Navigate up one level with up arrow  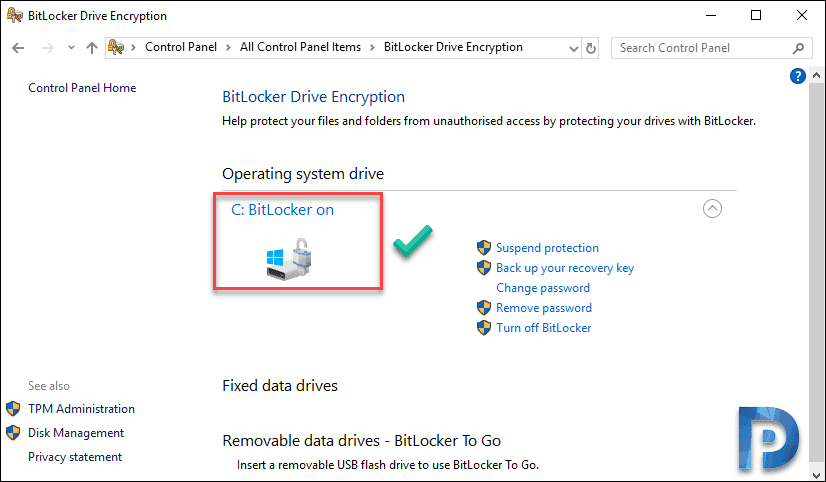(x=92, y=48)
